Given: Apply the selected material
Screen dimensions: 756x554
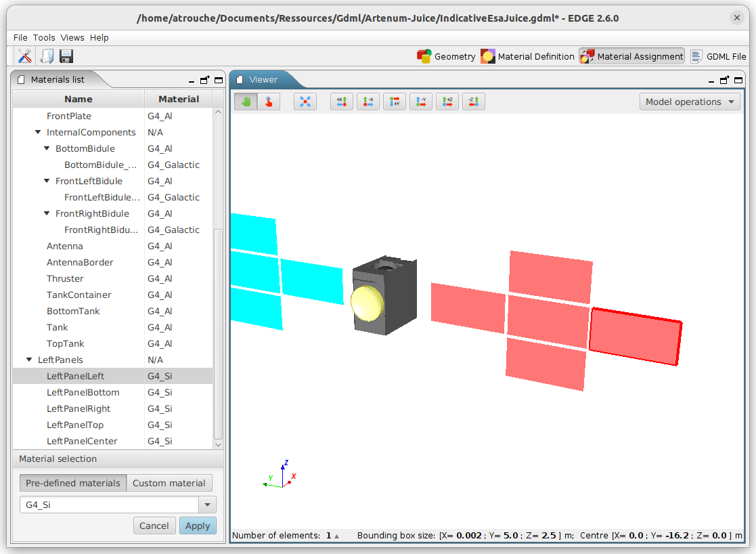Looking at the screenshot, I should coord(198,526).
